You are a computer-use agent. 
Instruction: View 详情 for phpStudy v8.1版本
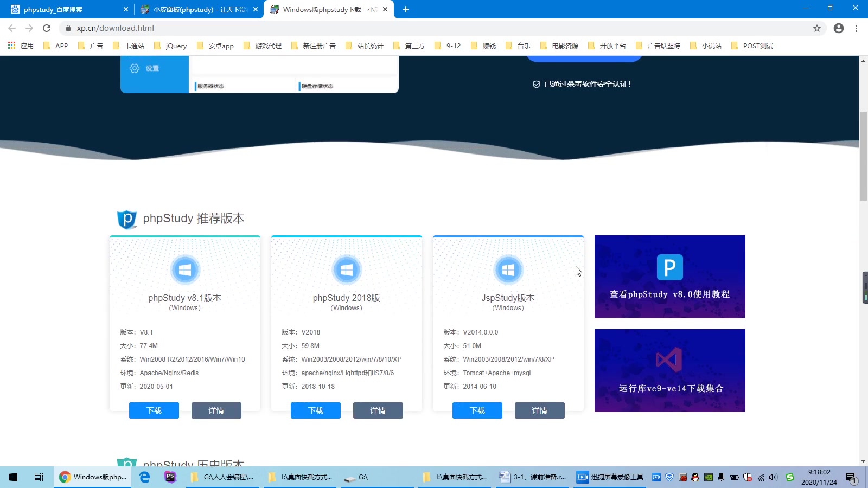(x=216, y=410)
